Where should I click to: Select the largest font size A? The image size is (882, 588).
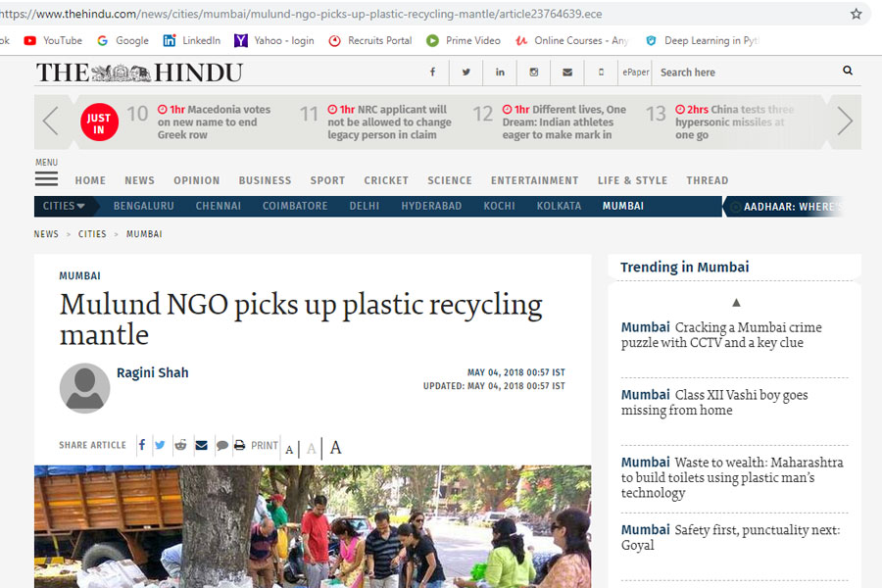click(x=336, y=447)
